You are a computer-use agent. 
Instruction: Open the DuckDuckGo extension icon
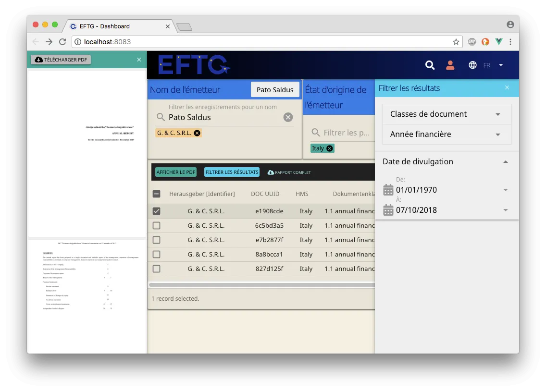[x=485, y=42]
